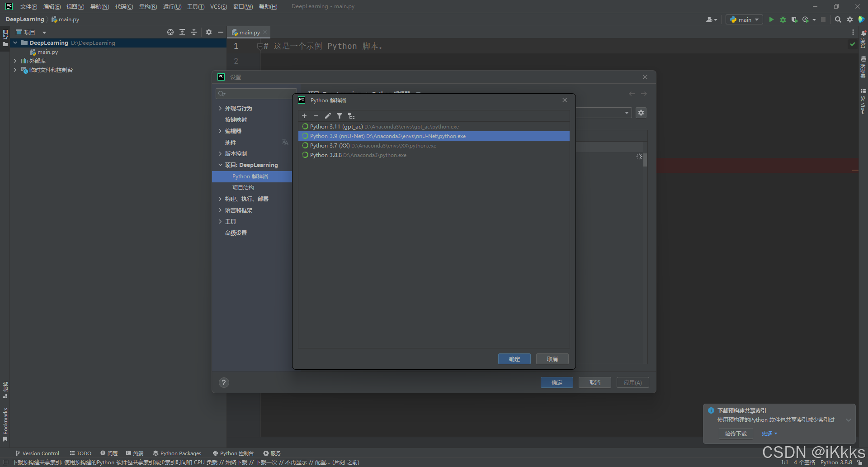Edit the selected interpreter with the pencil icon

(x=328, y=116)
